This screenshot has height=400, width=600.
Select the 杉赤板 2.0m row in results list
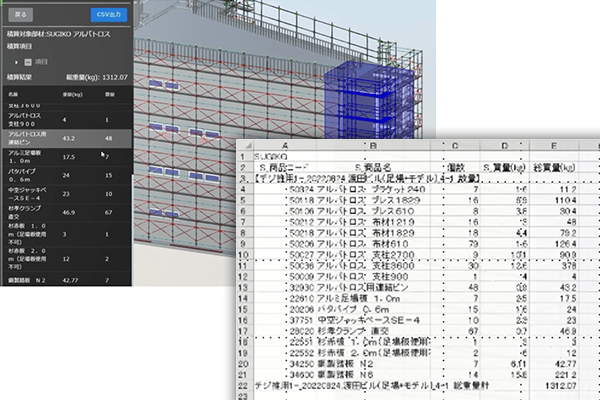66,259
